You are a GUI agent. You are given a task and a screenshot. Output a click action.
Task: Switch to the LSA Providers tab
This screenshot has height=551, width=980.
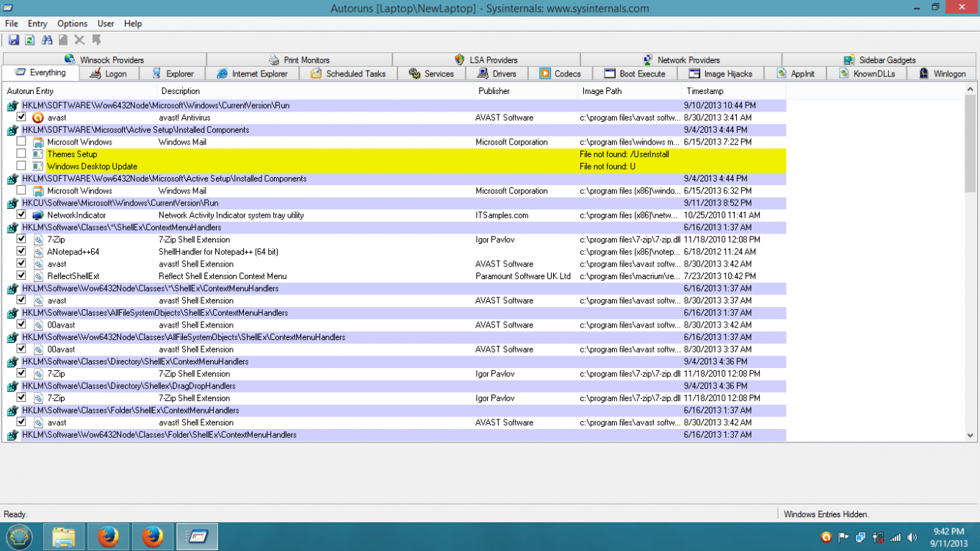point(486,60)
